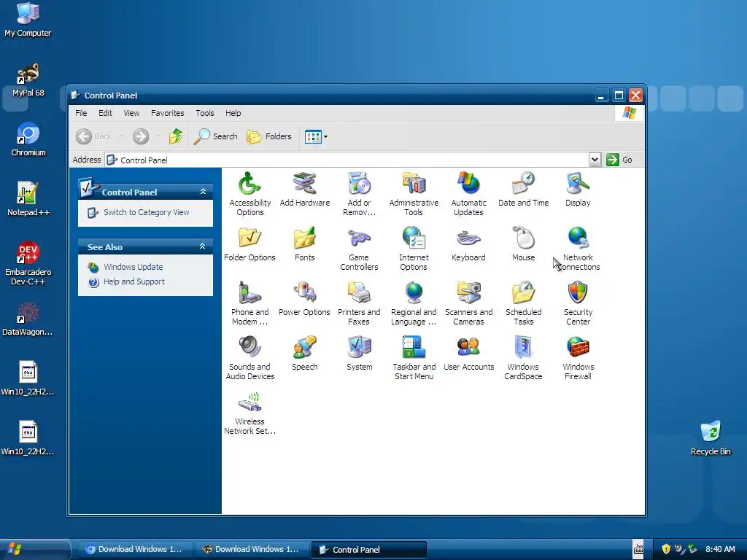This screenshot has width=747, height=560.
Task: Select Windows CardSpace icon
Action: coord(523,357)
